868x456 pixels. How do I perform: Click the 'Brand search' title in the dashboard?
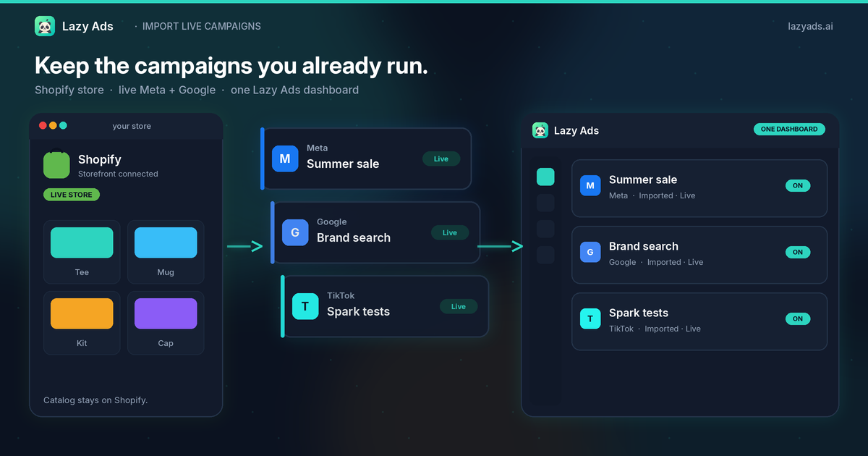(644, 246)
